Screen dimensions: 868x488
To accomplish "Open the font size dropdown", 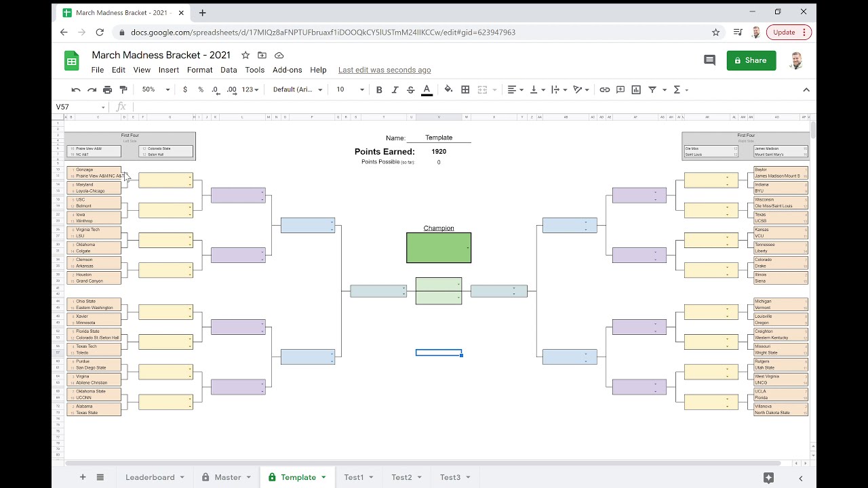I will tap(351, 89).
